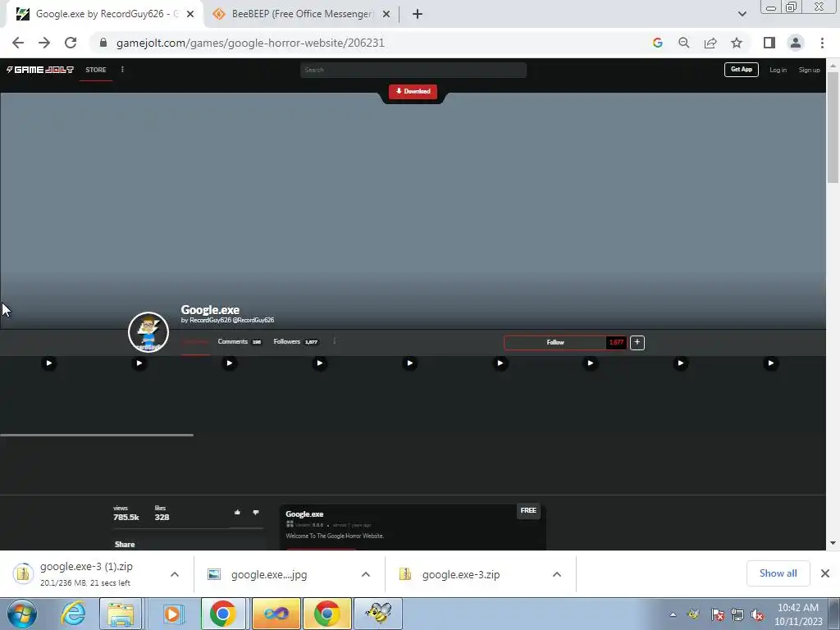The height and width of the screenshot is (630, 840).
Task: Click the browser forward arrow
Action: tap(44, 43)
